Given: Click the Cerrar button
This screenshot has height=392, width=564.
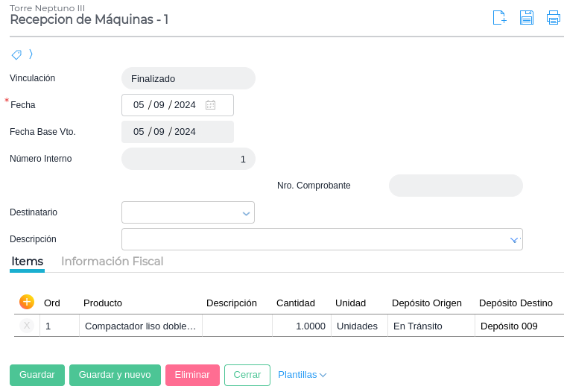Looking at the screenshot, I should (x=247, y=375).
